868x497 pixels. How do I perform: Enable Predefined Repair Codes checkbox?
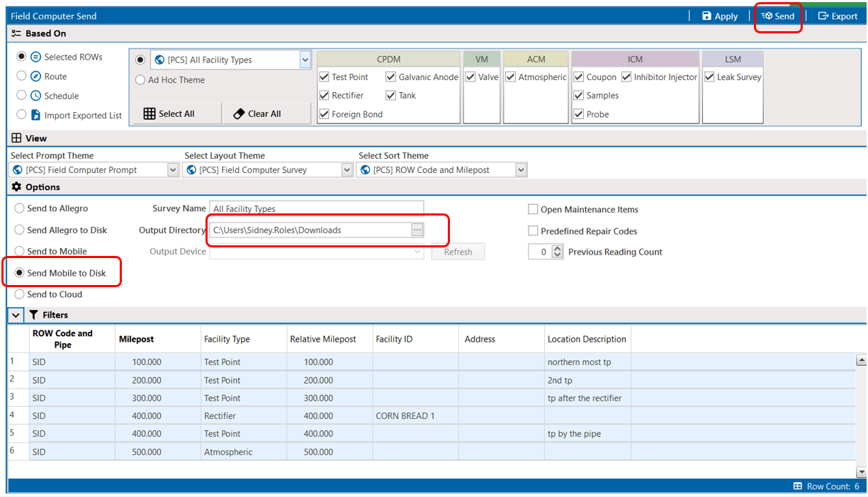(533, 231)
